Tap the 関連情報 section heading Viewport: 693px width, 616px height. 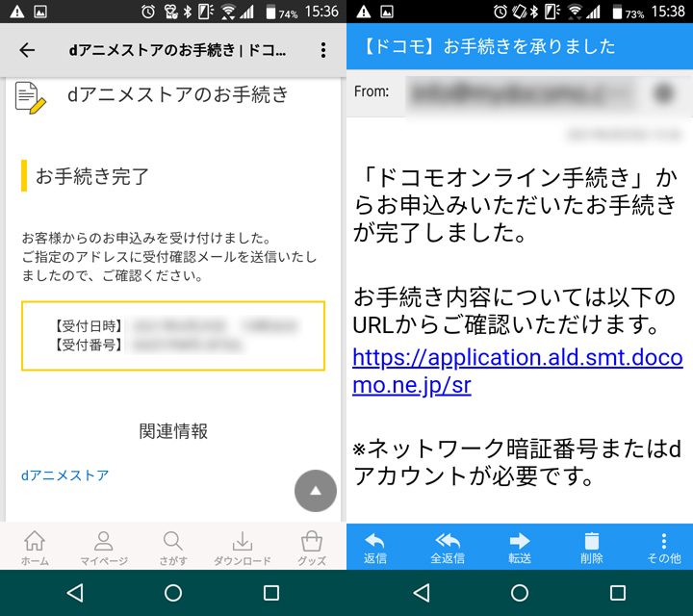pyautogui.click(x=173, y=431)
